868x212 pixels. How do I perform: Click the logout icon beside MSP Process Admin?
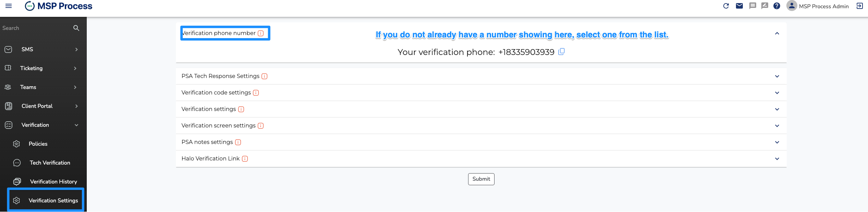tap(859, 6)
